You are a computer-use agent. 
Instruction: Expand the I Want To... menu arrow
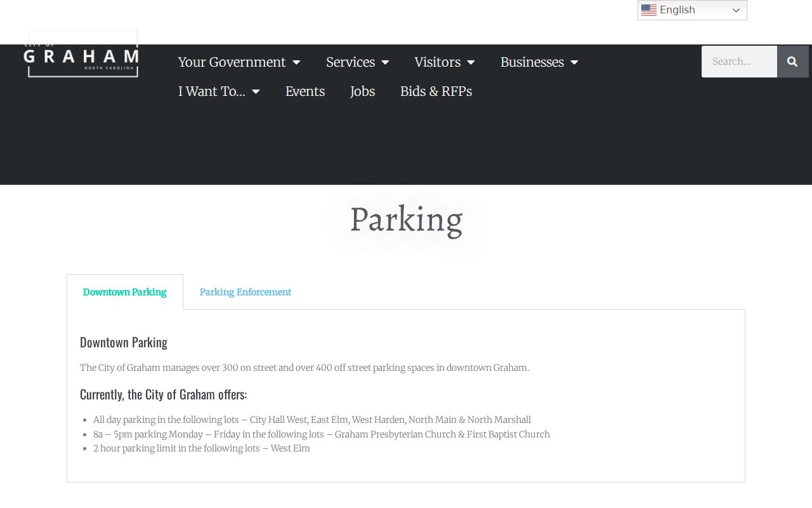[256, 91]
